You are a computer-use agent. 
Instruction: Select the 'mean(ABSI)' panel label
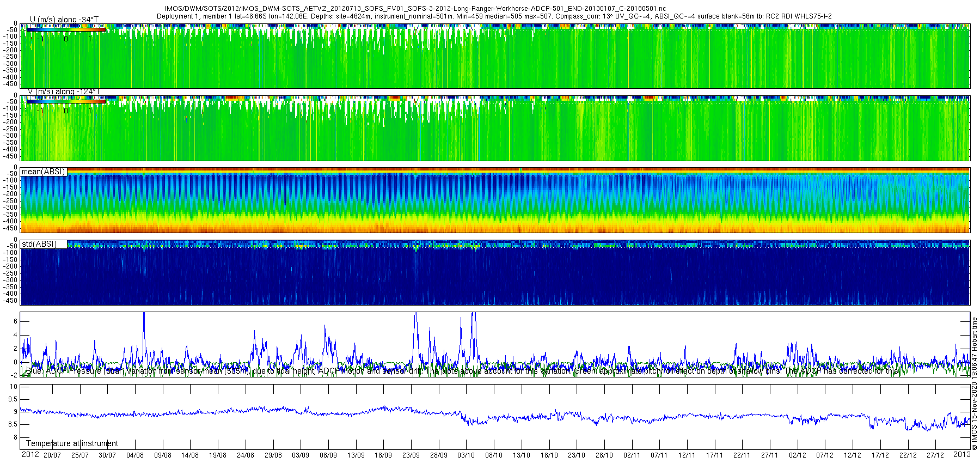tap(43, 172)
